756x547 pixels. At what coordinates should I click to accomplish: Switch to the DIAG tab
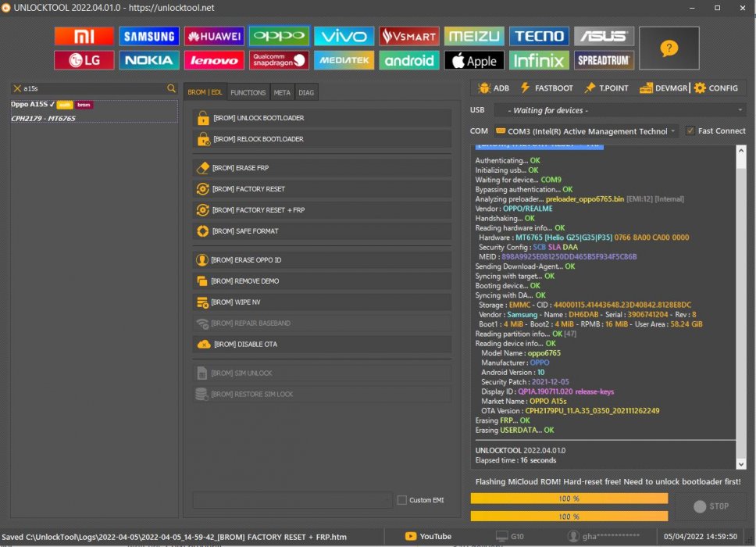(306, 92)
